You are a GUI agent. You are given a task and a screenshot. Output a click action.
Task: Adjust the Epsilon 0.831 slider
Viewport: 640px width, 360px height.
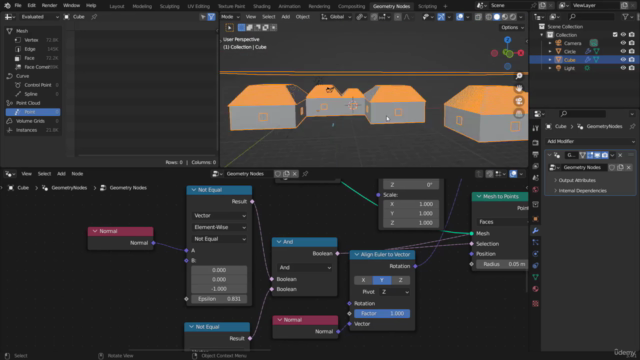(x=219, y=299)
